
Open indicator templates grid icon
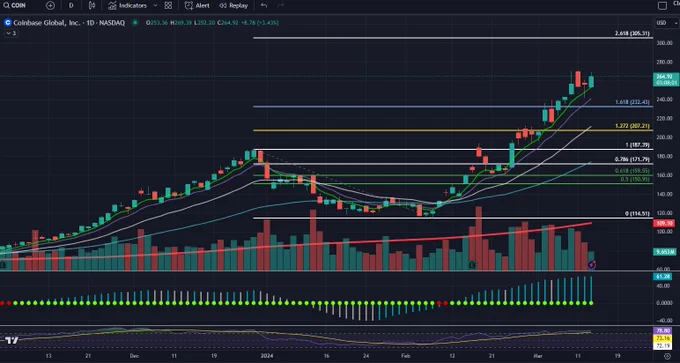168,6
